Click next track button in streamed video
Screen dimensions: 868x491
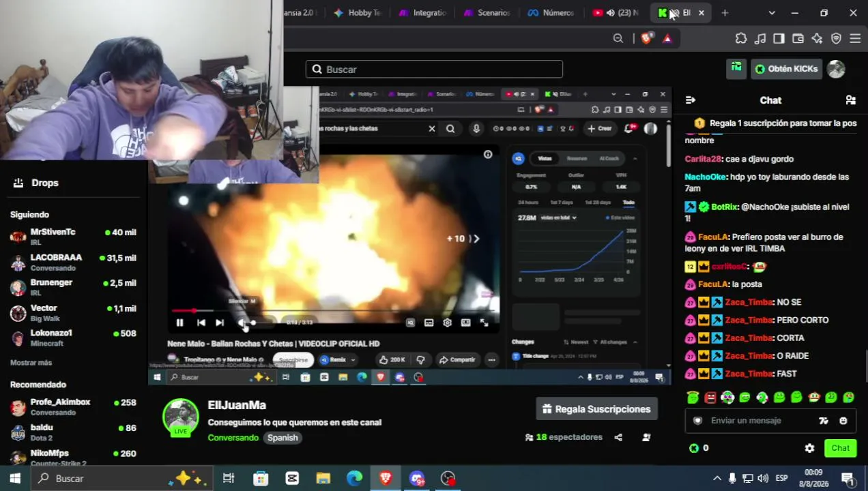tap(220, 323)
